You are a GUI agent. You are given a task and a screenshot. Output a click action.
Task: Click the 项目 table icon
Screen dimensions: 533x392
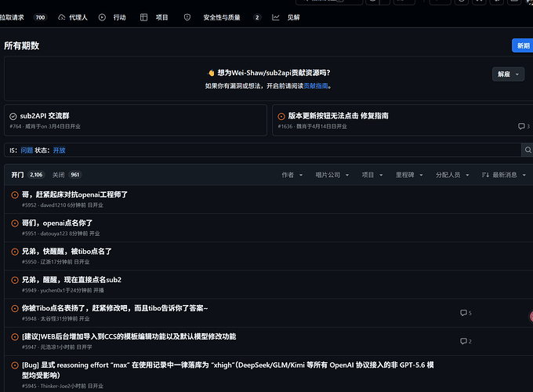click(143, 17)
